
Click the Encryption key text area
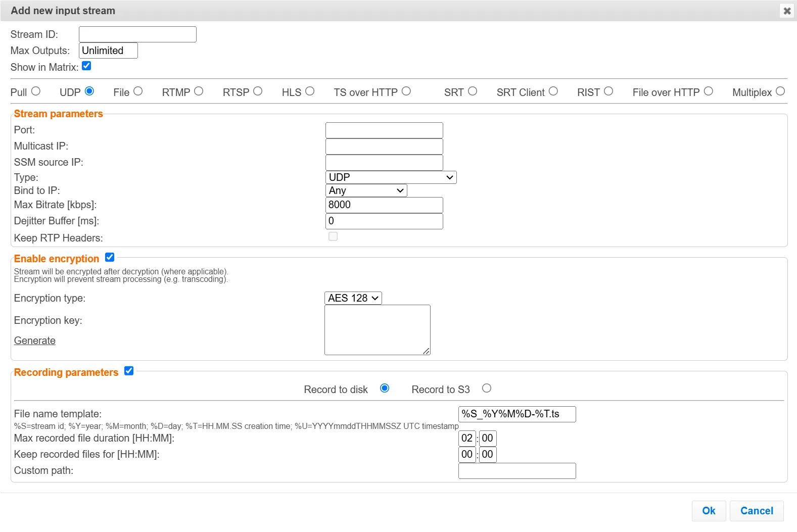point(378,330)
